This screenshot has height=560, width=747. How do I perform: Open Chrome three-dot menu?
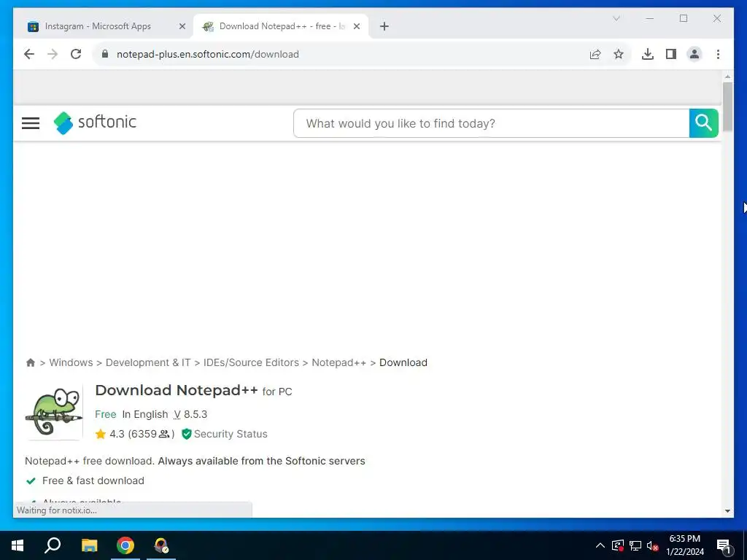(x=718, y=54)
